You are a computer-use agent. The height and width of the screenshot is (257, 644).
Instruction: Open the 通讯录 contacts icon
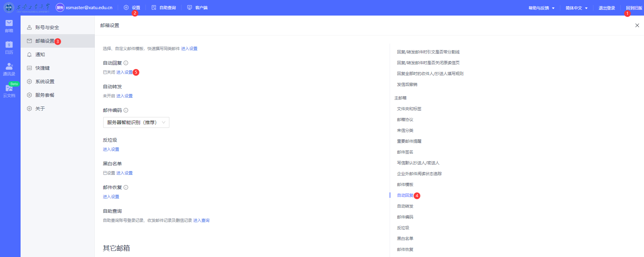click(x=9, y=69)
